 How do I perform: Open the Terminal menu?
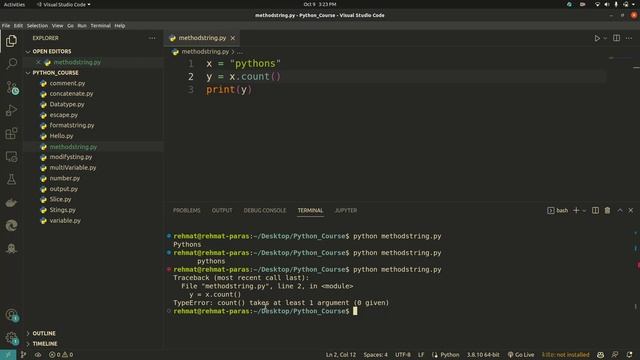[100, 26]
